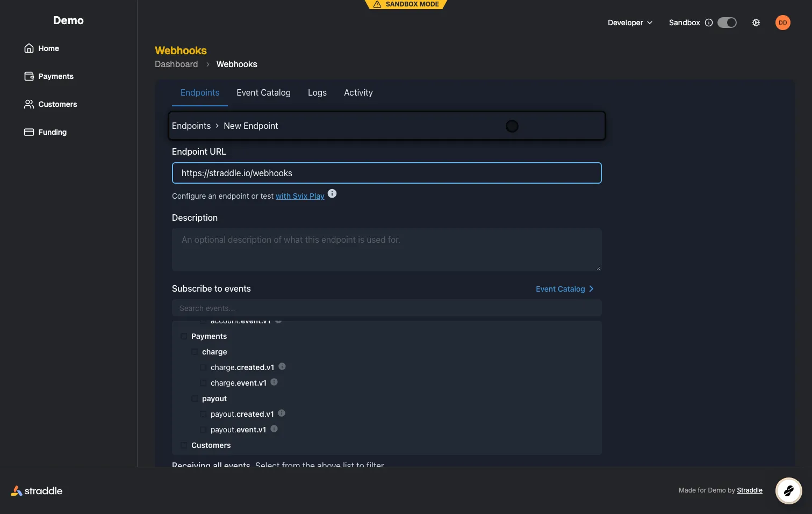This screenshot has height=514, width=812.
Task: Click the Sandbox info icon
Action: point(709,23)
